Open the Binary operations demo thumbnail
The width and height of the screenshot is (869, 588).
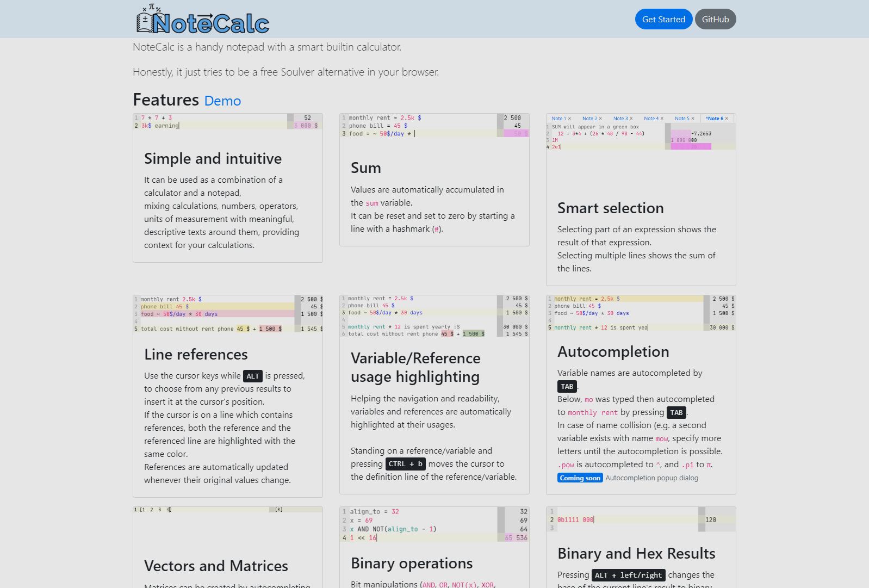(x=434, y=524)
